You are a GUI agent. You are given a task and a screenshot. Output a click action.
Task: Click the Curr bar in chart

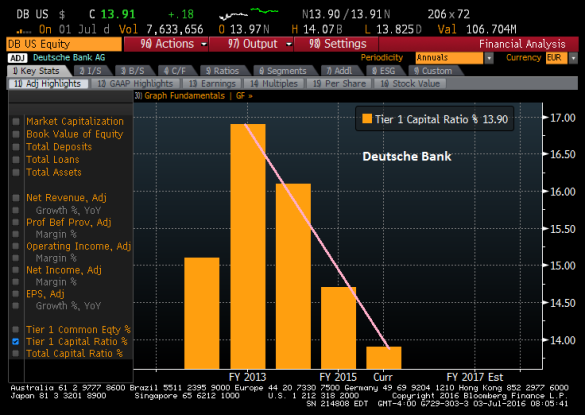(384, 358)
